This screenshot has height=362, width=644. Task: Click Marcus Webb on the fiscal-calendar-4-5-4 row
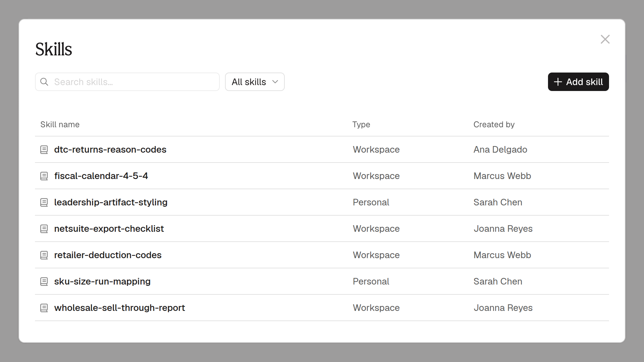click(x=502, y=176)
